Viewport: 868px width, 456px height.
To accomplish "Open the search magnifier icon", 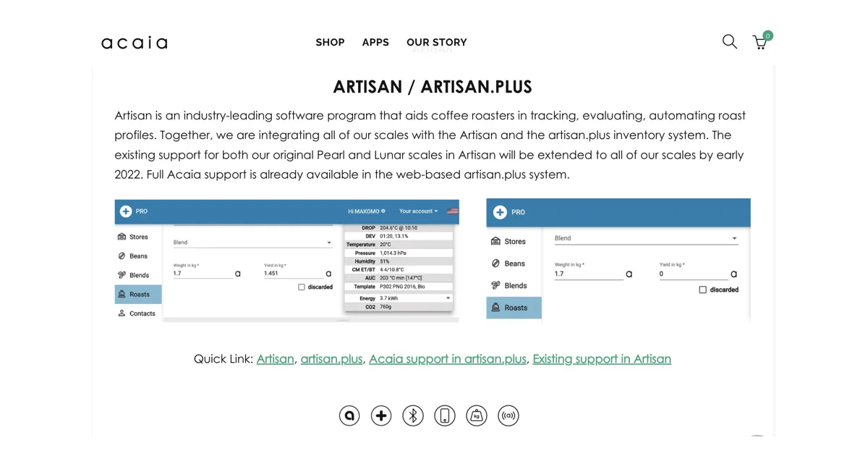I will pos(729,42).
